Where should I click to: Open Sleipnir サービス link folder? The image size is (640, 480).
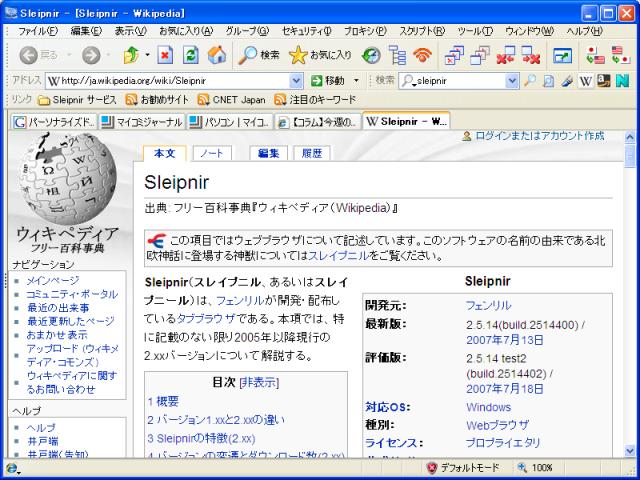(x=77, y=100)
